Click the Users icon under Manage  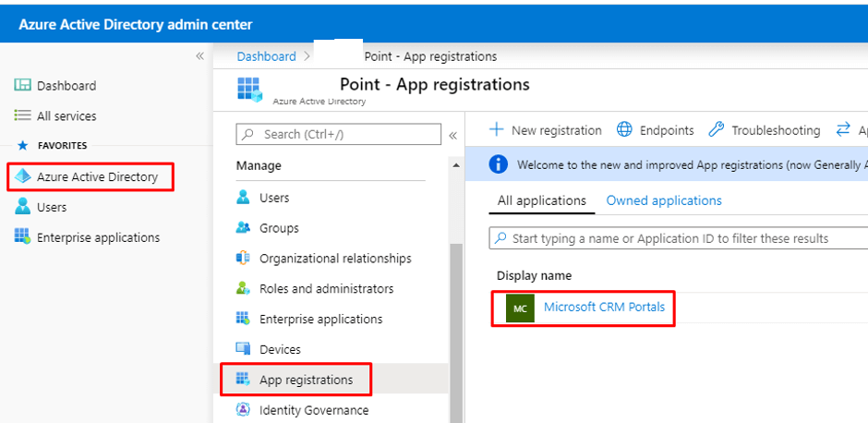[x=243, y=197]
